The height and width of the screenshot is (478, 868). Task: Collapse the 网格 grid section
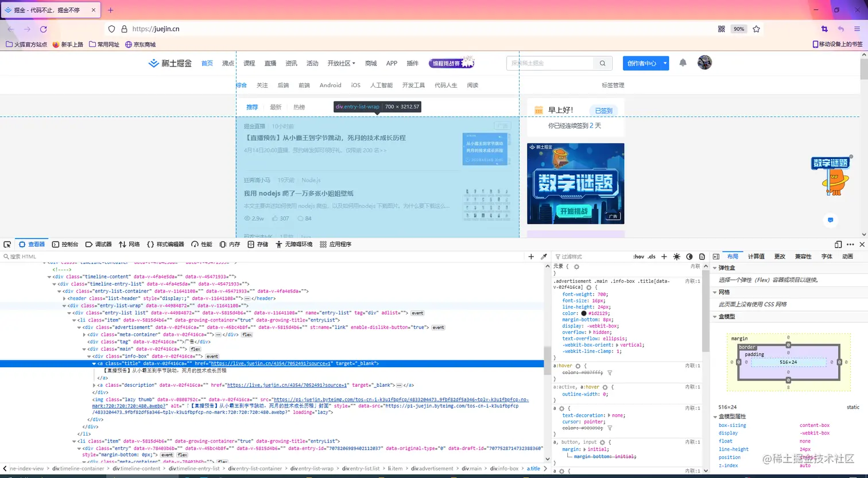715,292
